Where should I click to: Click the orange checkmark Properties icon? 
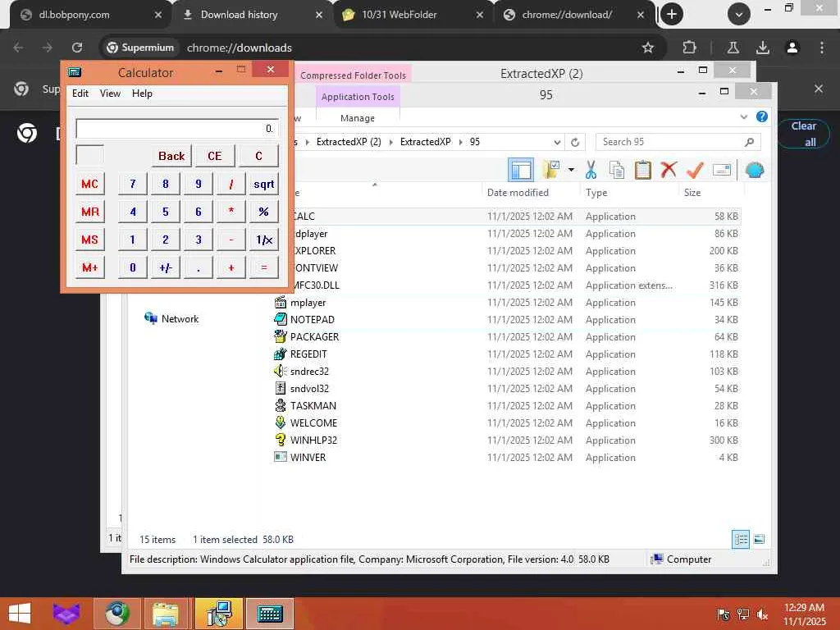[695, 171]
